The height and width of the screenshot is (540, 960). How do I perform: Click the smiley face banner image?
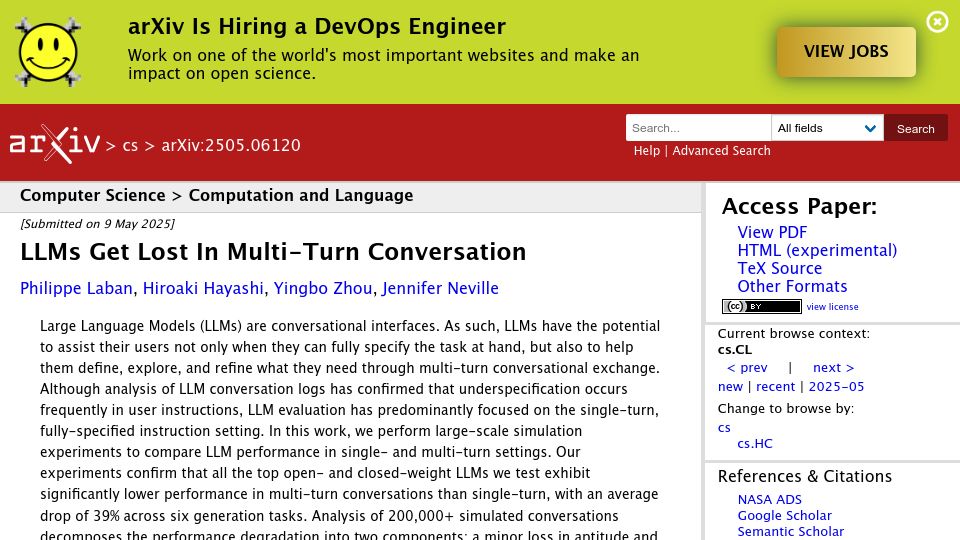(x=48, y=52)
